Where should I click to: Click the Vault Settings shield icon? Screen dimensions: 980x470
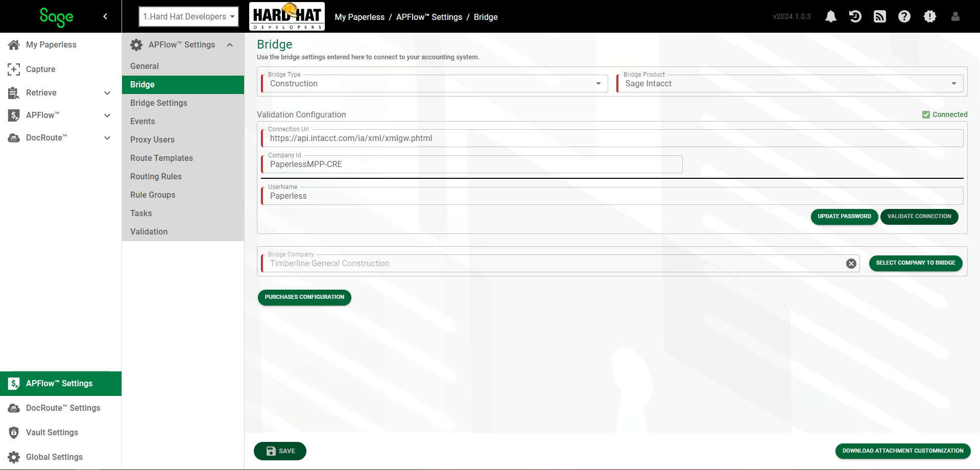click(x=14, y=432)
